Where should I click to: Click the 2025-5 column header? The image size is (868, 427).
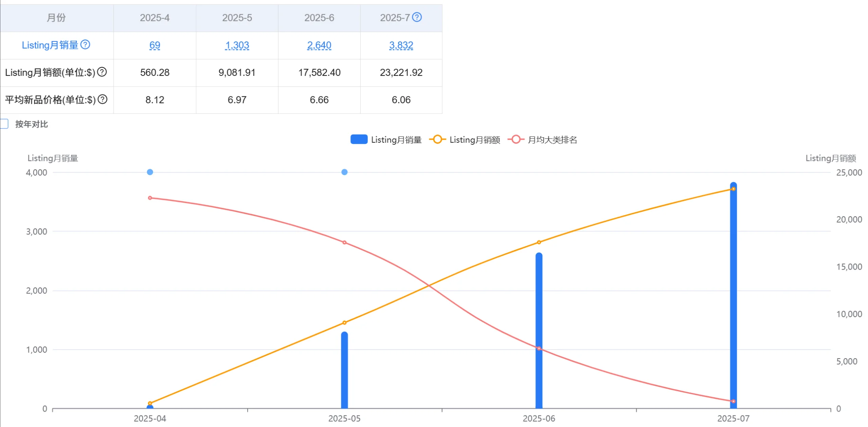237,18
